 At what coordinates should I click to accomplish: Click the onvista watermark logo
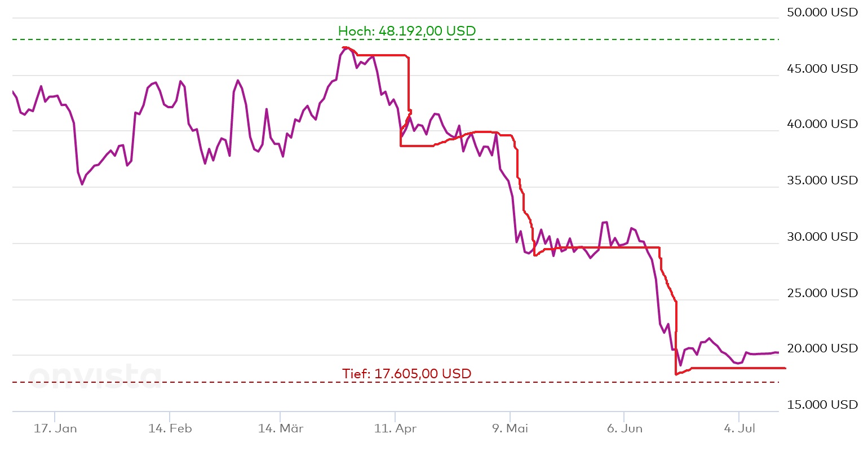pyautogui.click(x=95, y=375)
